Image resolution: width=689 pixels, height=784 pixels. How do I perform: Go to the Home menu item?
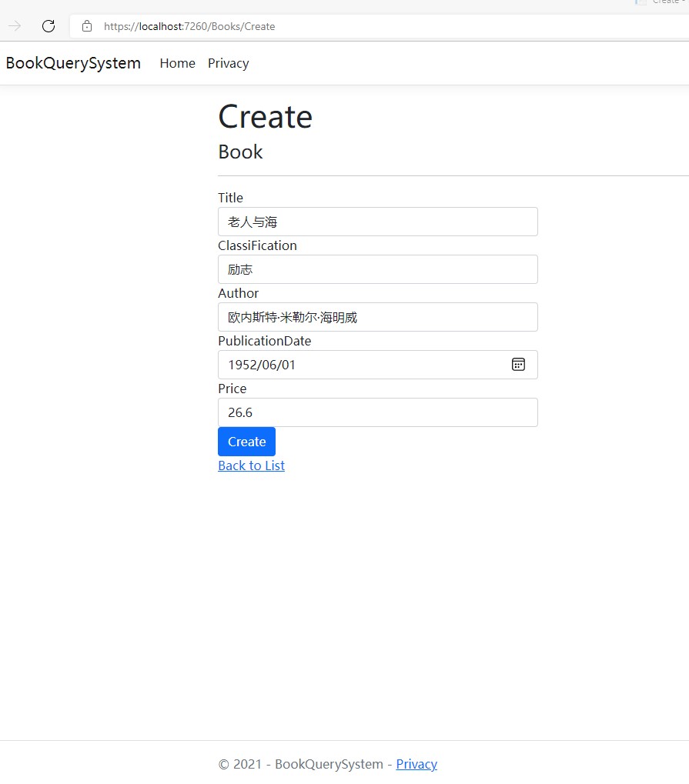tap(178, 63)
